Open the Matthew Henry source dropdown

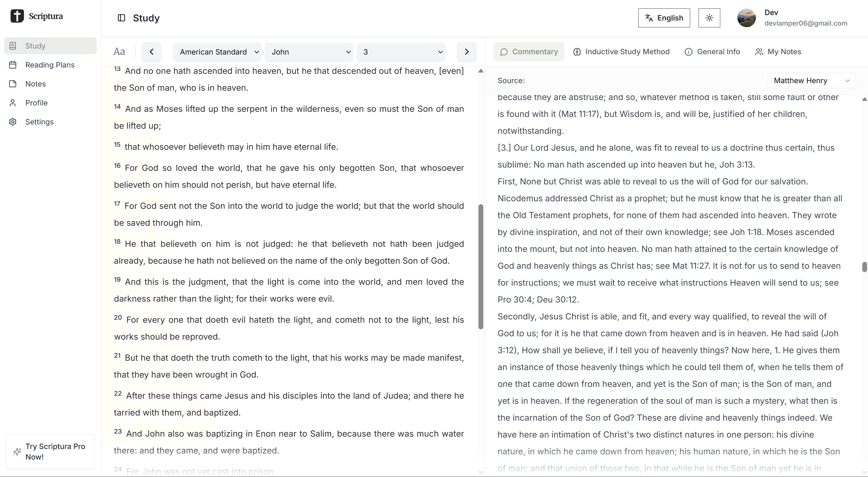pos(811,80)
